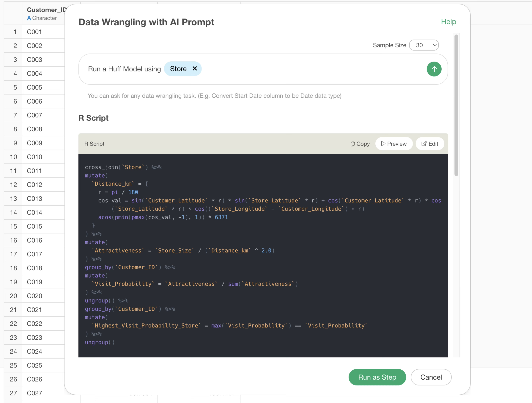Select row number 10 header

click(x=13, y=157)
